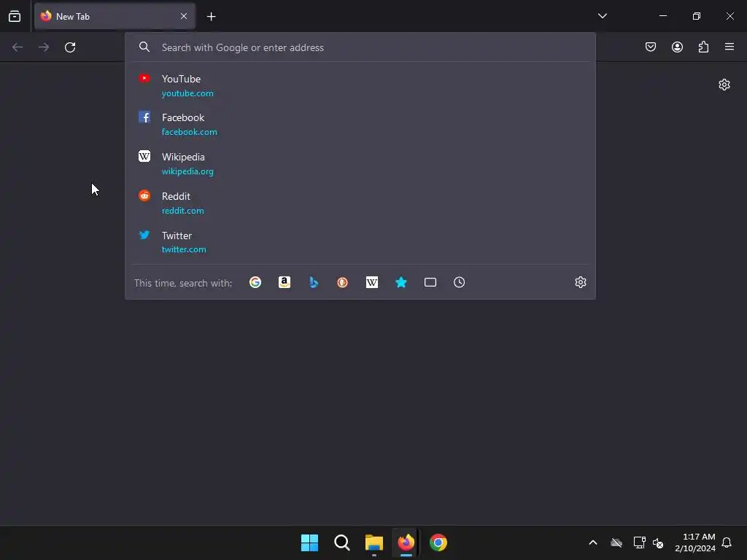Select the New Tab tab
The image size is (747, 560).
[x=115, y=16]
